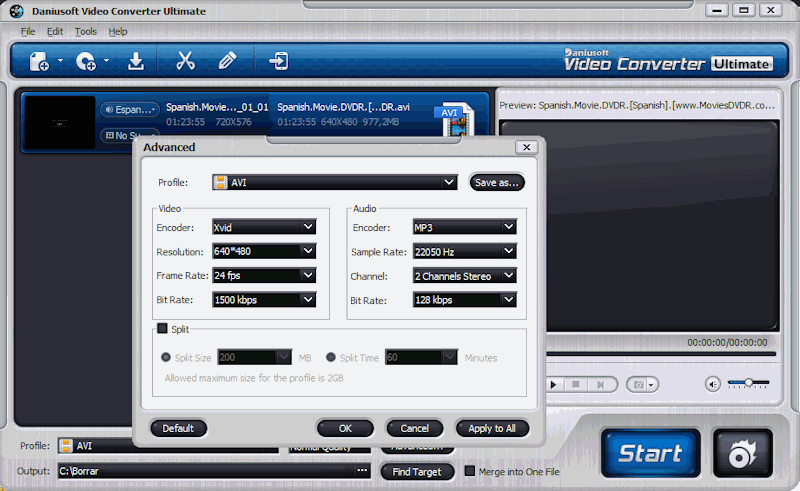Click the Default button

coord(178,428)
